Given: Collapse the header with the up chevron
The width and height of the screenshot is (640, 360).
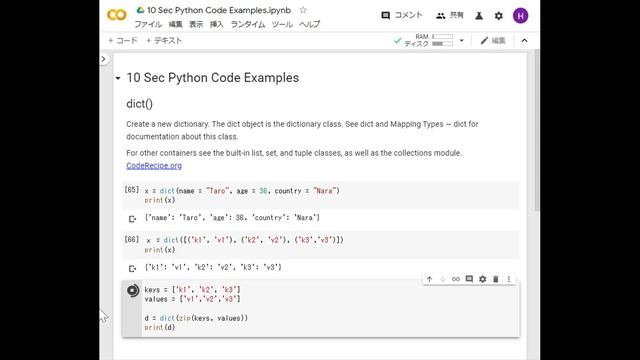Looking at the screenshot, I should point(524,40).
